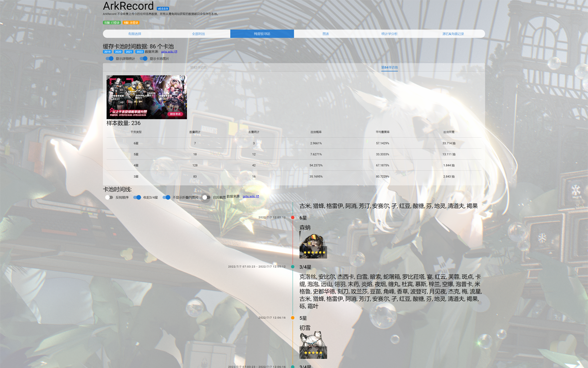
Task: Click the 2022 year tag
Action: [x=140, y=52]
